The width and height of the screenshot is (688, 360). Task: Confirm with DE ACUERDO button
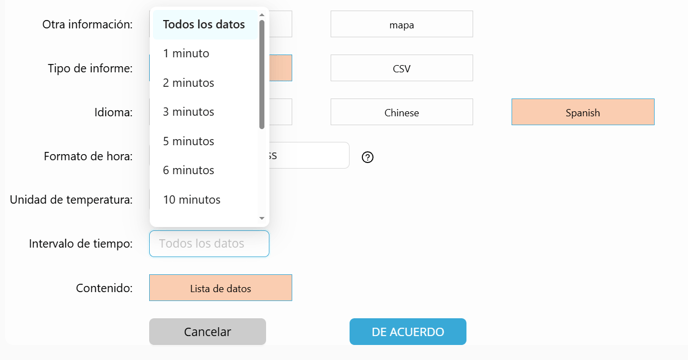[x=408, y=331]
